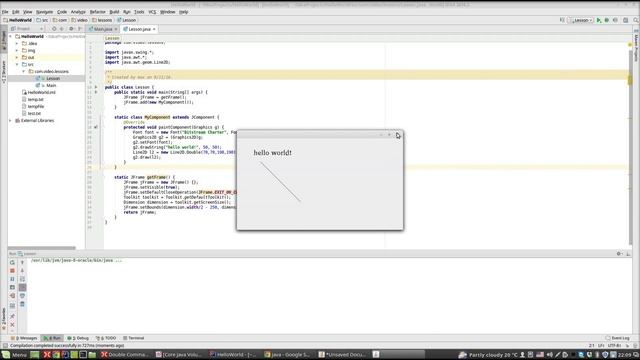Open the Terminal tool window tab
The width and height of the screenshot is (640, 360).
pyautogui.click(x=133, y=338)
